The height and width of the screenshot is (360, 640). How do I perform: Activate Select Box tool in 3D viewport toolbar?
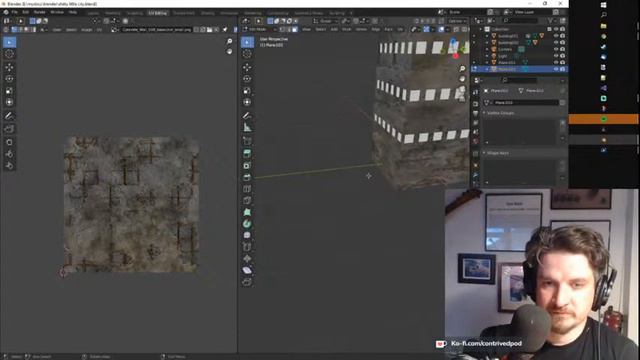tap(247, 42)
